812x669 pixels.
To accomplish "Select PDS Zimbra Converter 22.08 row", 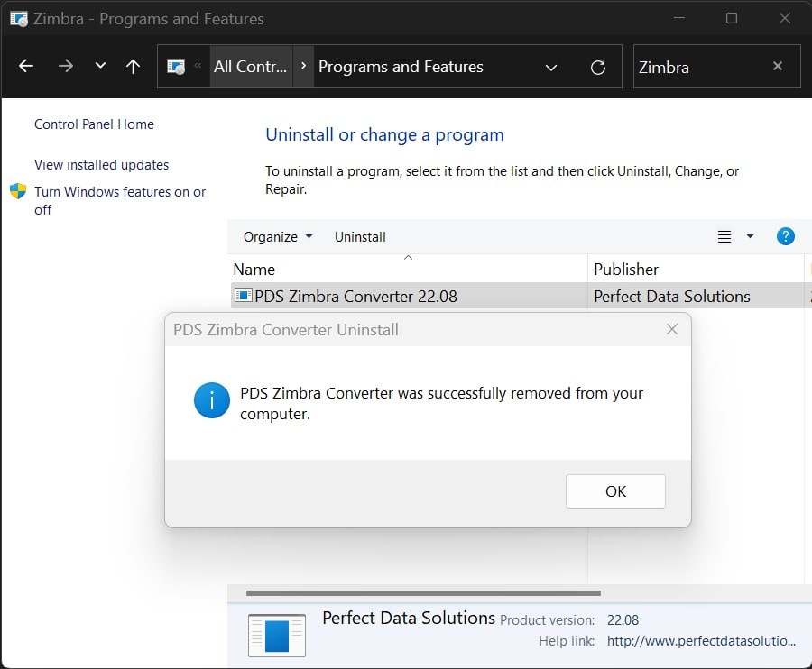I will pyautogui.click(x=520, y=296).
